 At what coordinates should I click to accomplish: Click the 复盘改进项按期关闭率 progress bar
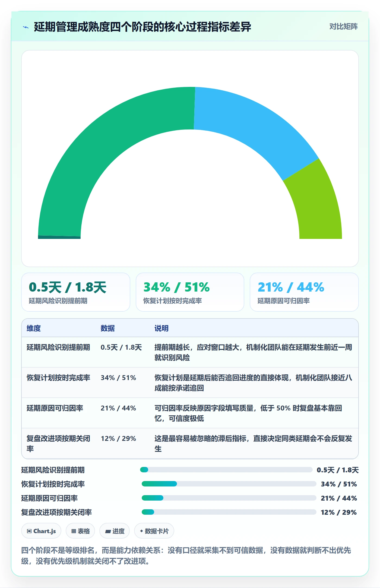(229, 512)
